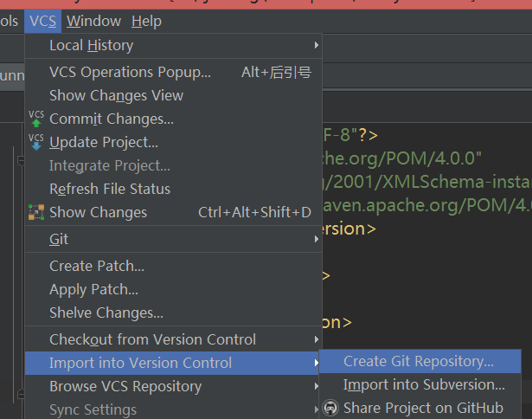This screenshot has height=419, width=532.
Task: Select Create Git Repository option
Action: click(x=419, y=361)
